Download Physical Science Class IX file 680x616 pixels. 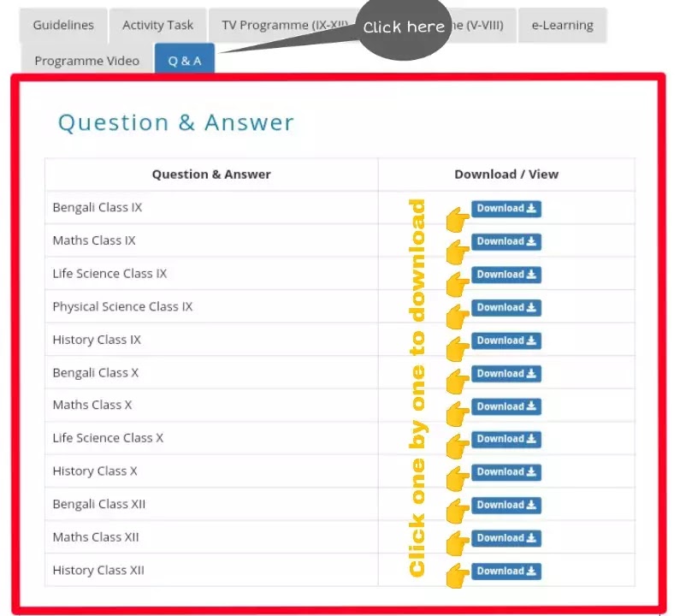click(x=506, y=307)
